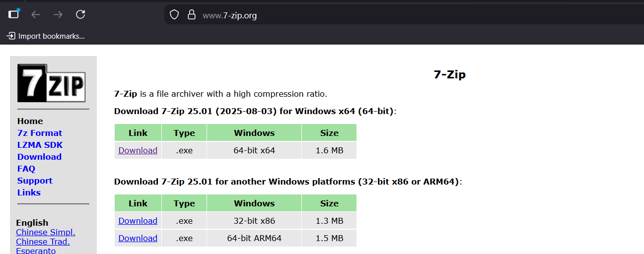
Task: Open the sidebar panel icon
Action: 13,14
